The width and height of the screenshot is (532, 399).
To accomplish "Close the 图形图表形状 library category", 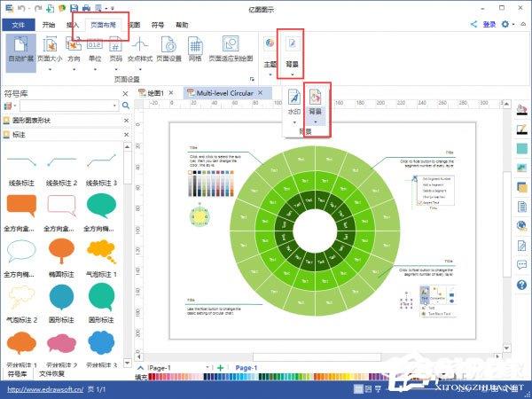I will point(126,121).
